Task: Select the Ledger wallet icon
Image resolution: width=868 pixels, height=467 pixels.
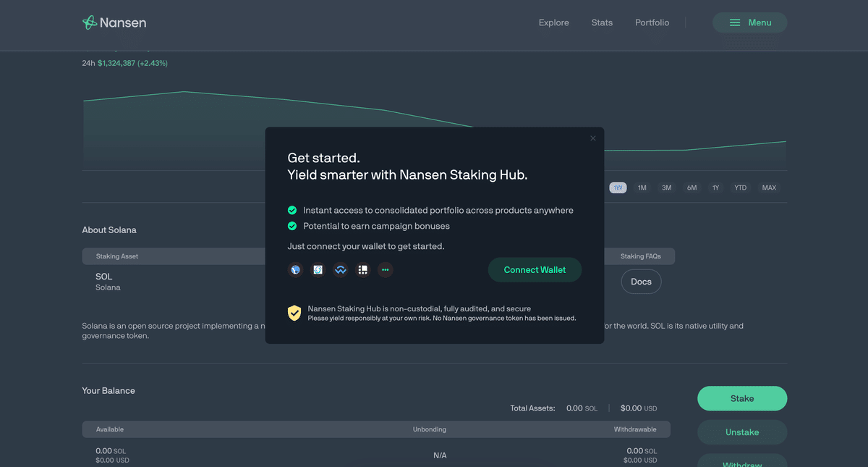Action: click(363, 270)
